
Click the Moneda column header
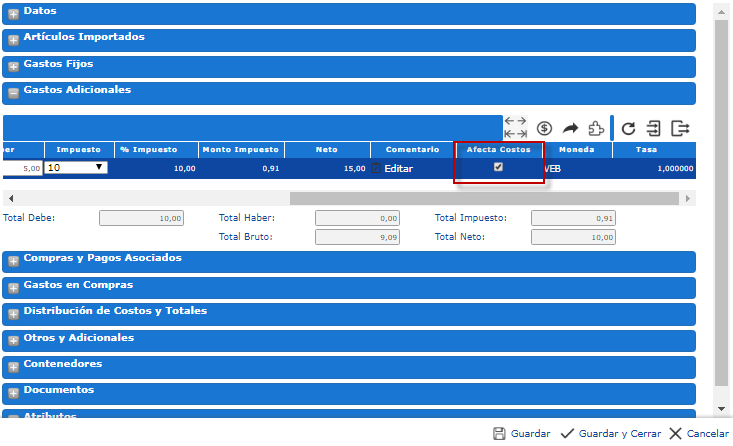click(576, 149)
